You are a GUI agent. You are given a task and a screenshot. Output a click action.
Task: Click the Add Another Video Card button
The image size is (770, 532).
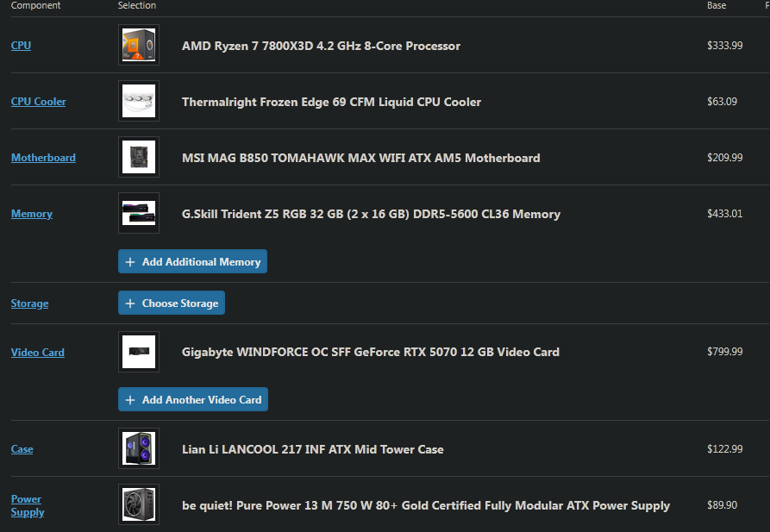[x=193, y=399]
